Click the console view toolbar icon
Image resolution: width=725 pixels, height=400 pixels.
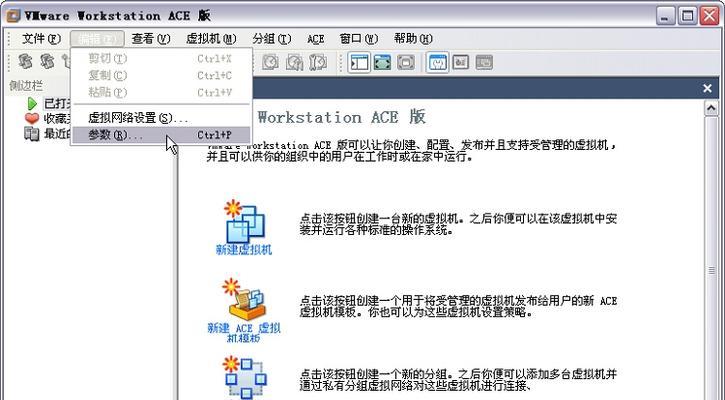click(461, 62)
